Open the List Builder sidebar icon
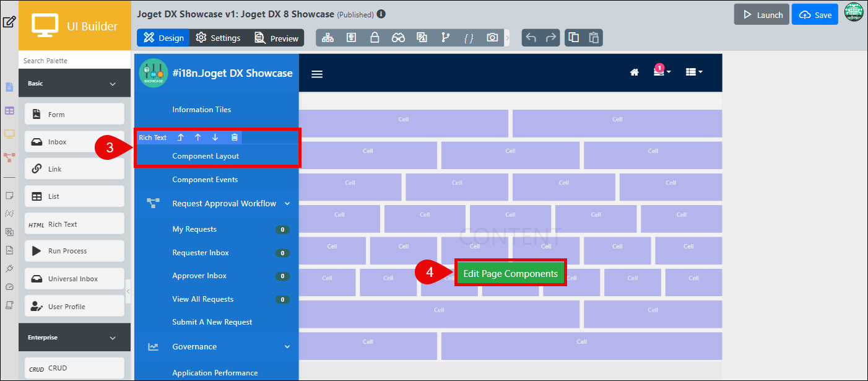Screen dimensions: 868x381 [9, 111]
